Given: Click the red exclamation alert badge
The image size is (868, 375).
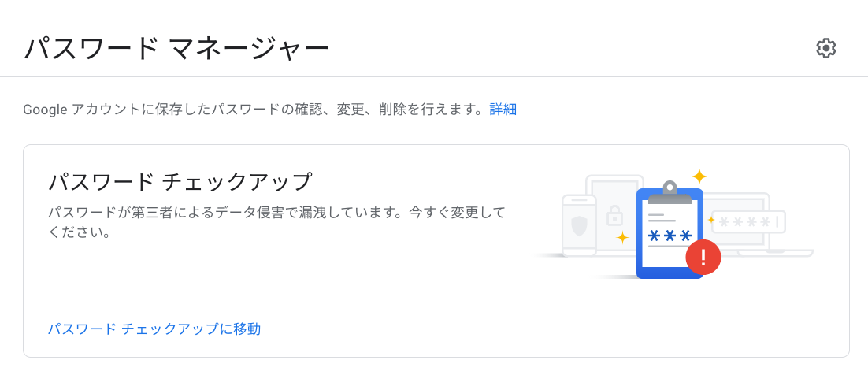Looking at the screenshot, I should [x=703, y=257].
